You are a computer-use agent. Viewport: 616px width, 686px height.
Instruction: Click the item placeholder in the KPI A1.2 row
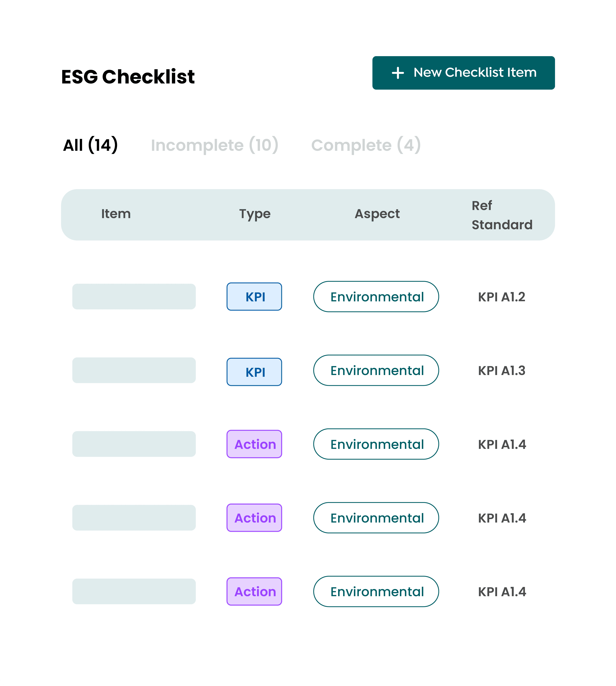click(134, 297)
